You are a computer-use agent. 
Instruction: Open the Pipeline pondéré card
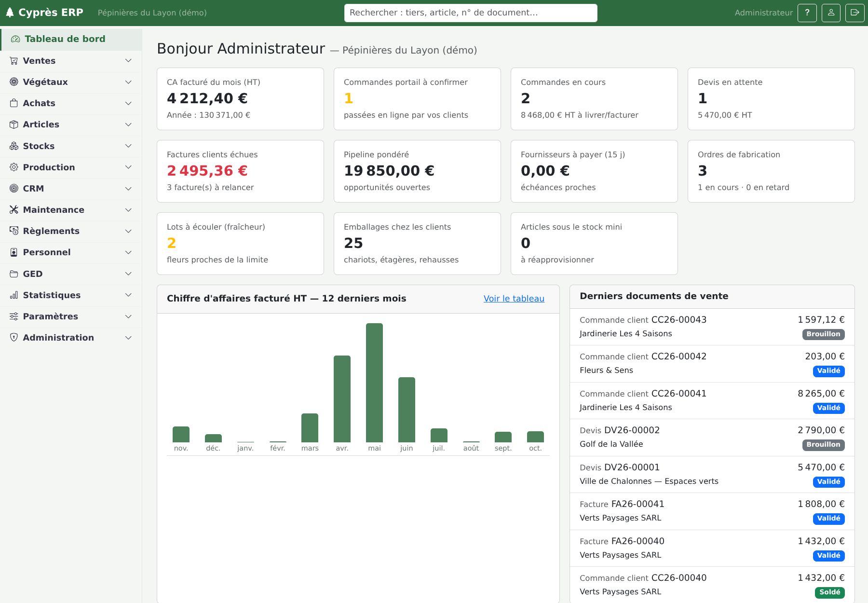tap(417, 171)
